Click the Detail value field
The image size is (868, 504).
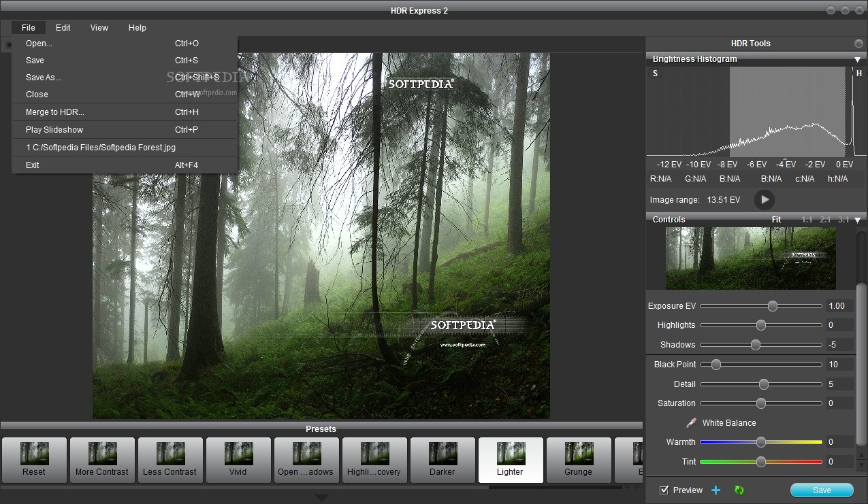pos(840,384)
